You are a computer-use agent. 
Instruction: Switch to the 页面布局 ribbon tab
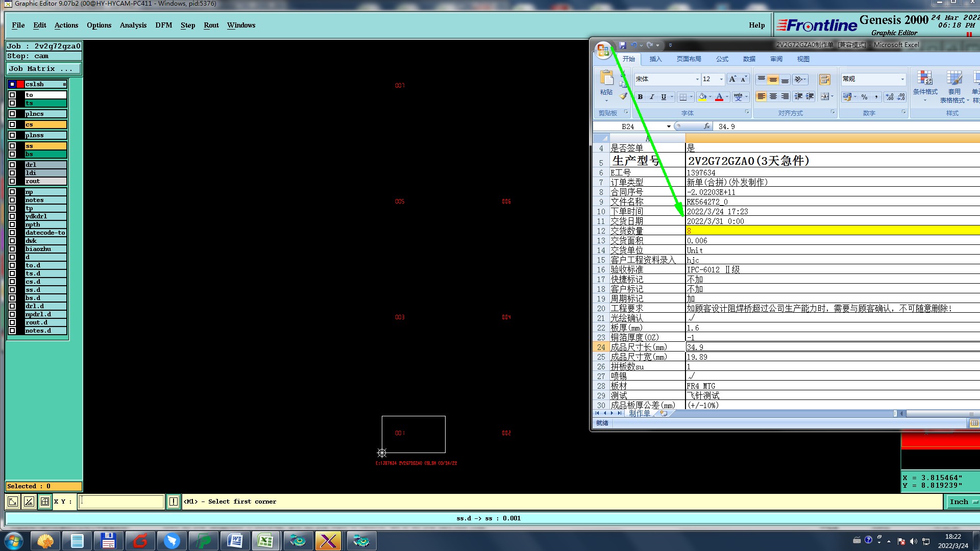click(689, 59)
